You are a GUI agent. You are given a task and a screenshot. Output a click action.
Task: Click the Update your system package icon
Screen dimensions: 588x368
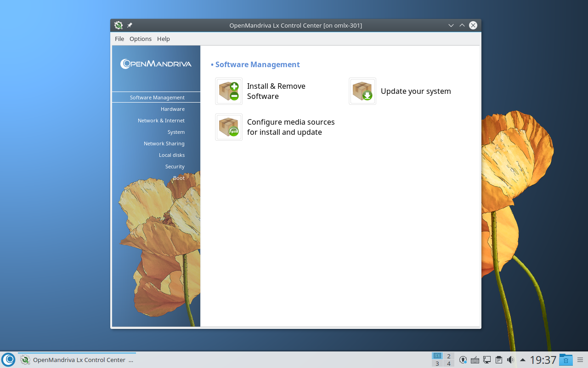coord(362,91)
